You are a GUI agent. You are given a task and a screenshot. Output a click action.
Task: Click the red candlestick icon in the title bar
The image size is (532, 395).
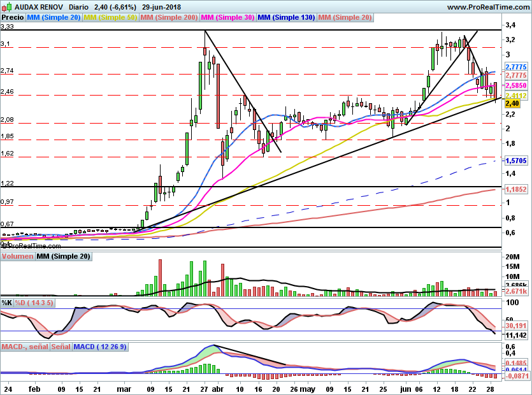point(4,7)
